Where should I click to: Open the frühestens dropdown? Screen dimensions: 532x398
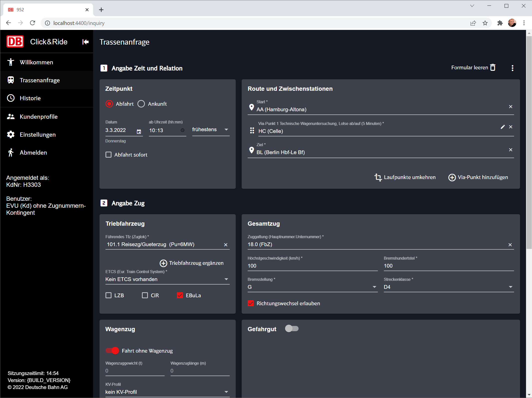click(211, 130)
